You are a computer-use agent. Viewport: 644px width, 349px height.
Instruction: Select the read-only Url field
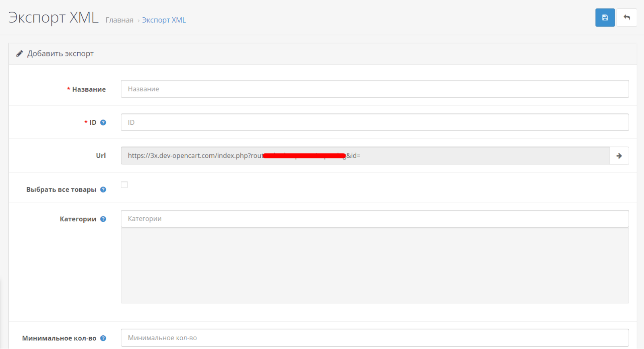[x=365, y=156]
